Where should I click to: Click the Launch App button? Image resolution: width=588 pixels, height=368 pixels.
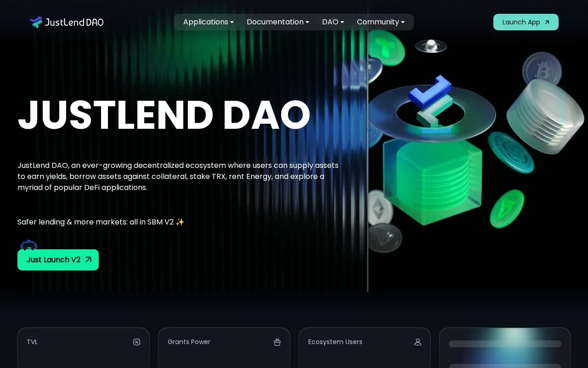click(526, 22)
